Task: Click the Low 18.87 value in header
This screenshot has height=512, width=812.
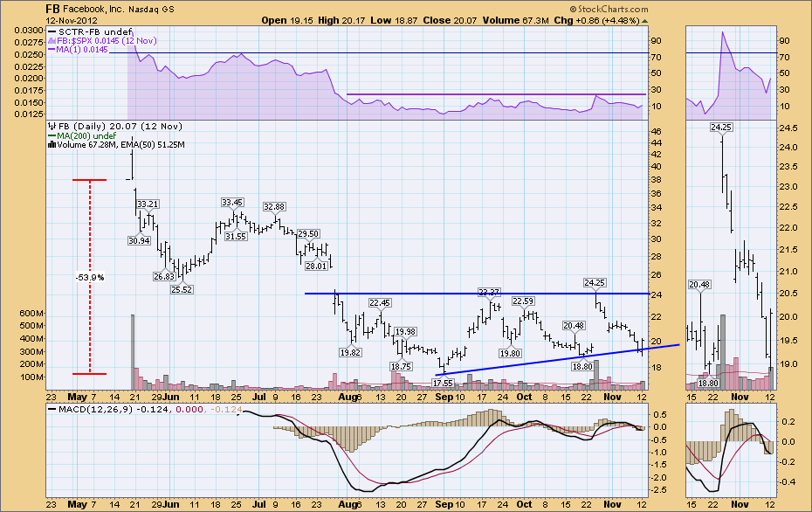Action: click(x=394, y=20)
